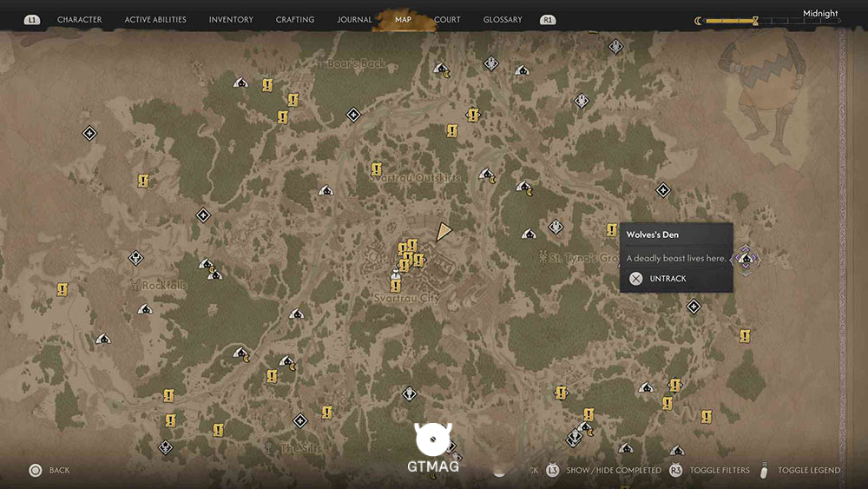Click The Silts location label
868x489 pixels.
pyautogui.click(x=300, y=448)
